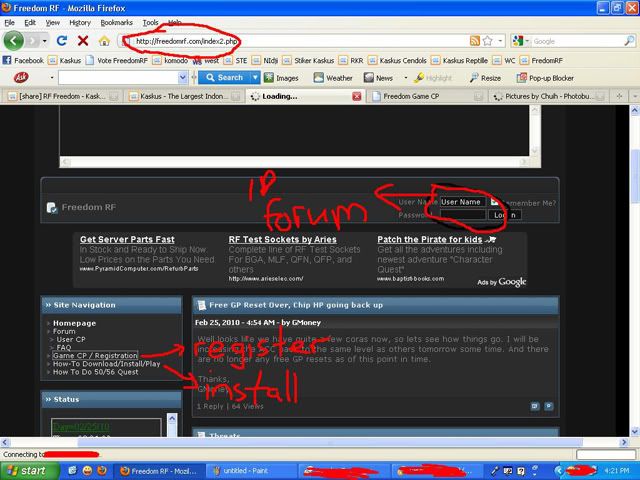Launch Firefox from the quick launch icon
This screenshot has width=640, height=480.
(x=101, y=471)
